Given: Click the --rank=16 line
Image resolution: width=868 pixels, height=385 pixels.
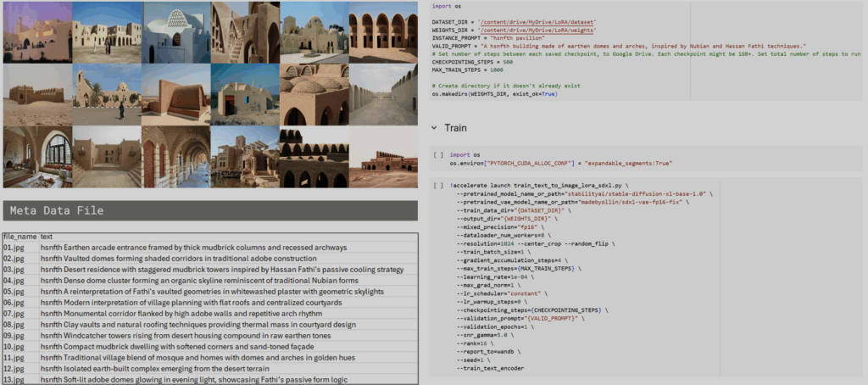Looking at the screenshot, I should (x=475, y=343).
